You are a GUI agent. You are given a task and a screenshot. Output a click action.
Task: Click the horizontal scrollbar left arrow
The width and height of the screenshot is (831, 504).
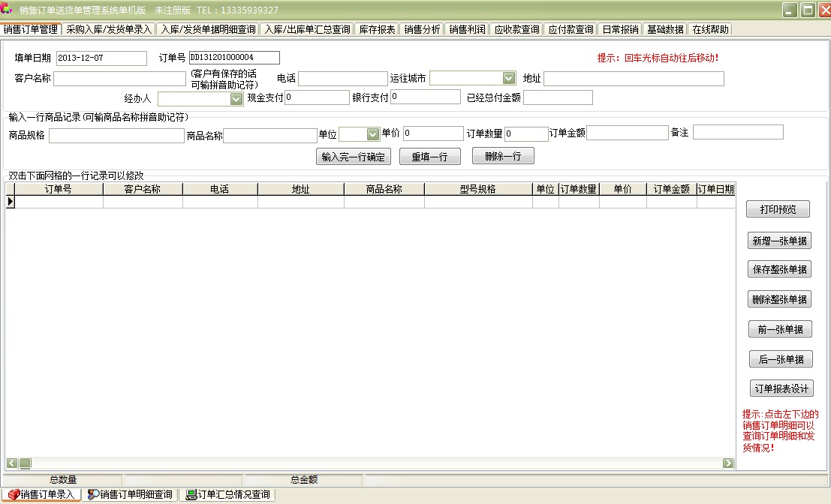(14, 463)
